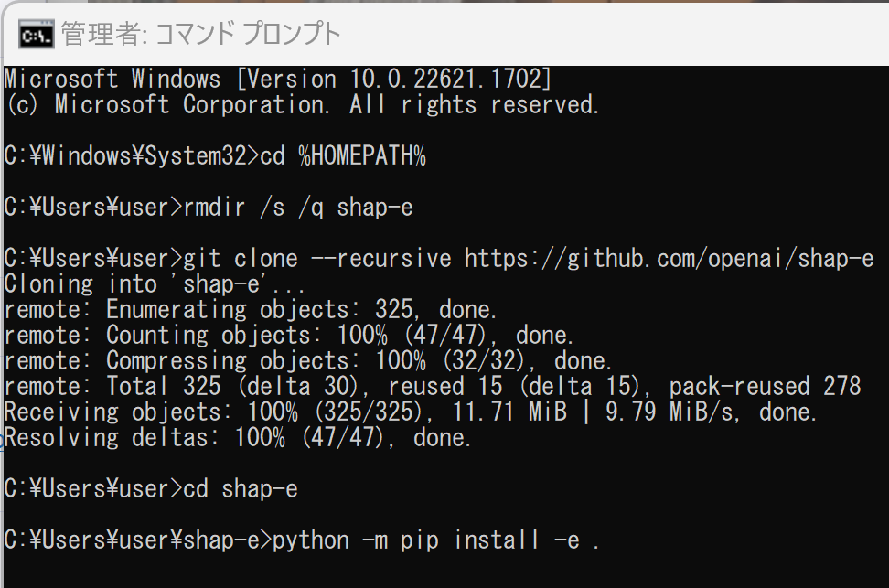Click the rmdir /s /q shap-e command
The height and width of the screenshot is (588, 889).
pos(298,208)
